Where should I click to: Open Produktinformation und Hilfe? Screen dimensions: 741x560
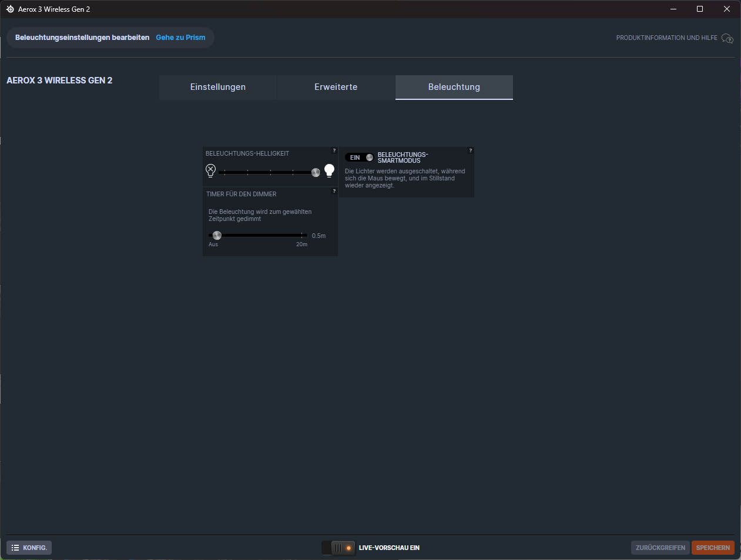coord(666,38)
